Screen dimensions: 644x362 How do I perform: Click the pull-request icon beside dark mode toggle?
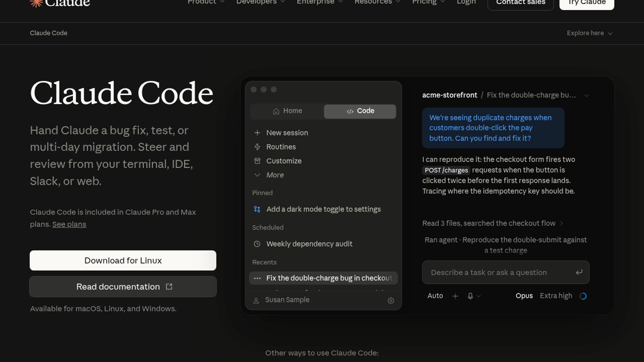click(x=257, y=209)
